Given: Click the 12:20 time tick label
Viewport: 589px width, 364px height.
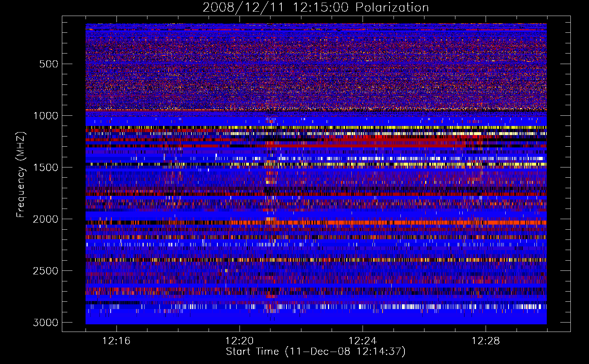Looking at the screenshot, I should [240, 341].
